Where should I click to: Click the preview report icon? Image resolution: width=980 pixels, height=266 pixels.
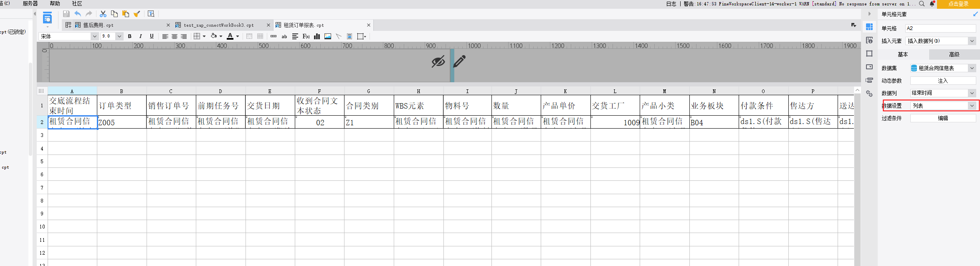coord(47,18)
